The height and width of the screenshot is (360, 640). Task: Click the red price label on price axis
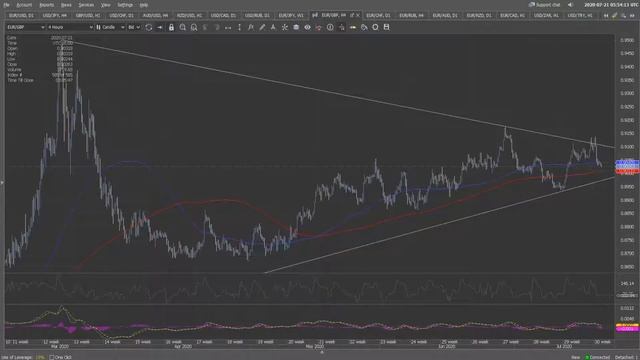click(x=627, y=172)
